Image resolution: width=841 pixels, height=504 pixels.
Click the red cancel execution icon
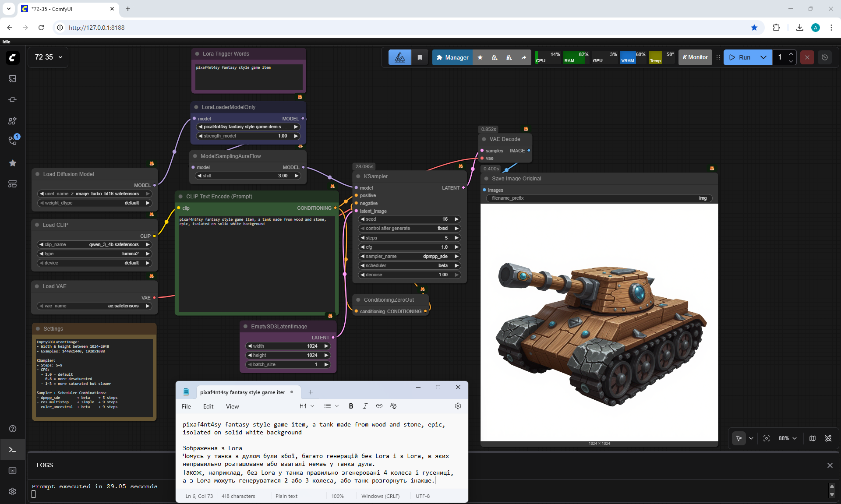pos(807,57)
